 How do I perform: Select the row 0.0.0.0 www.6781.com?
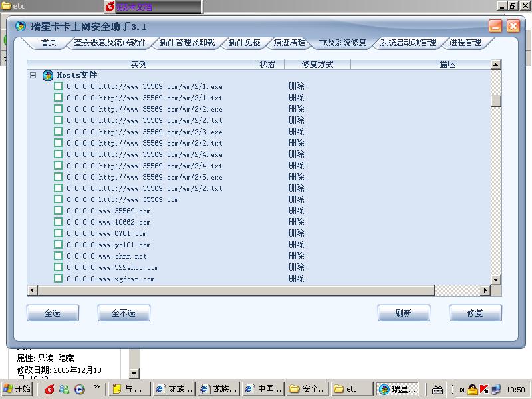point(259,233)
